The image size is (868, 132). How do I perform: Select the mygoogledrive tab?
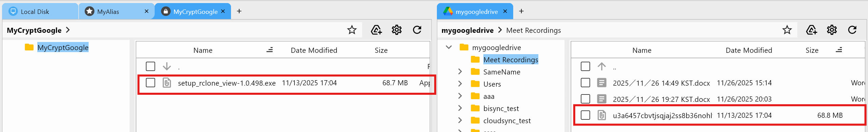pyautogui.click(x=475, y=12)
